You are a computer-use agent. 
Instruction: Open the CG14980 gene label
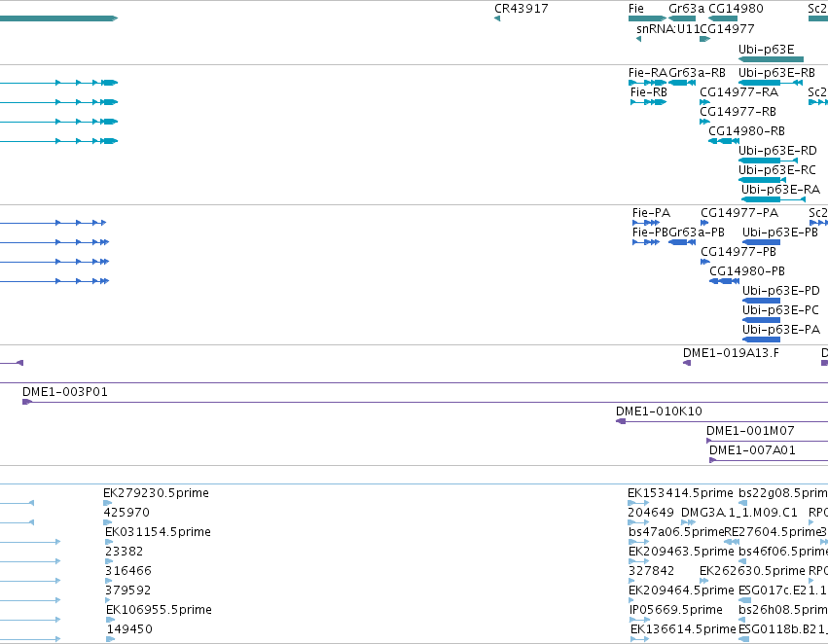coord(736,9)
